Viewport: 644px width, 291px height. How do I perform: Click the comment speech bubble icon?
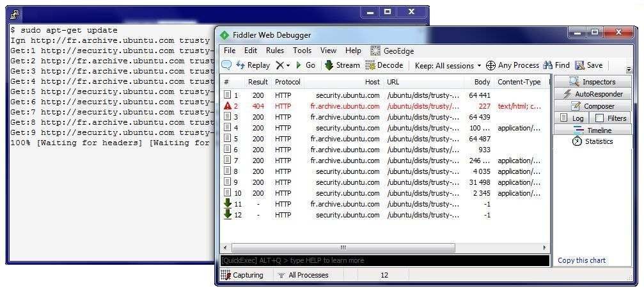pyautogui.click(x=226, y=65)
